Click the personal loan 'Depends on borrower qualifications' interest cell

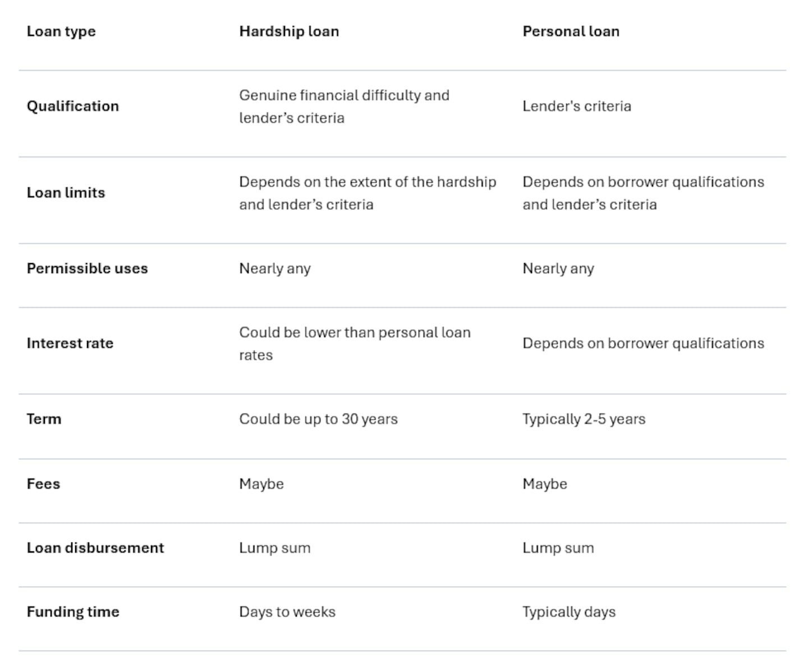click(643, 343)
